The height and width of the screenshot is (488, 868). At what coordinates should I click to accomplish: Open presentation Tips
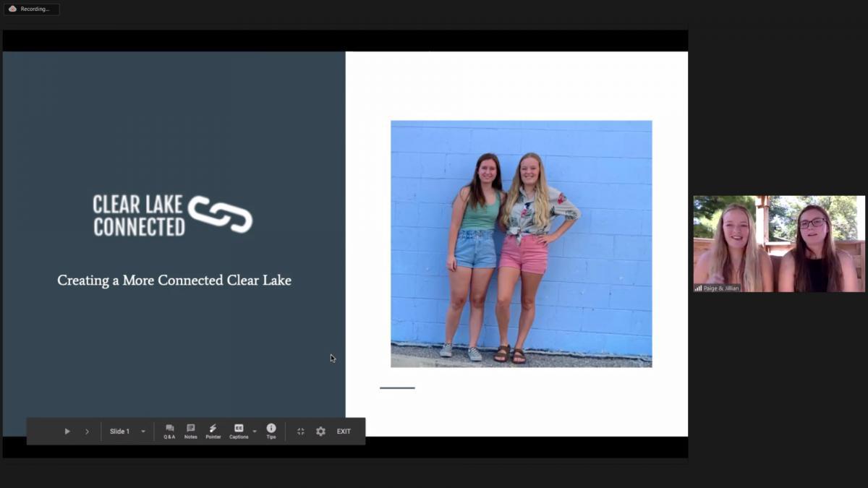coord(271,432)
